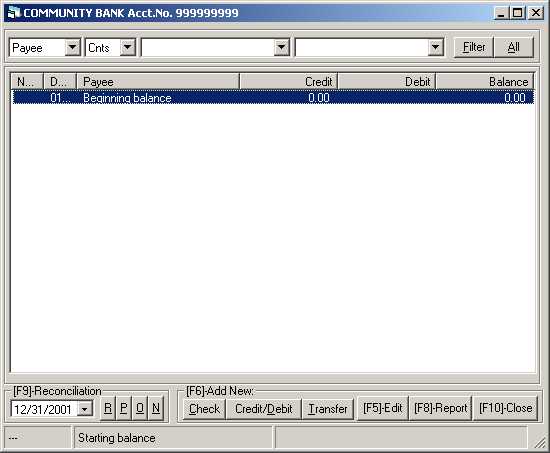
Task: Add a new Check
Action: 204,409
